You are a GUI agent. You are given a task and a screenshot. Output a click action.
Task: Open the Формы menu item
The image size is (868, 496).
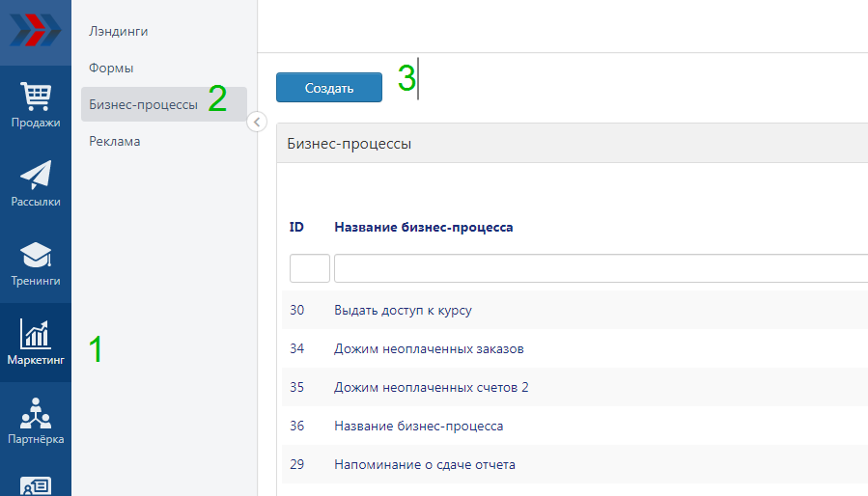[x=111, y=69]
